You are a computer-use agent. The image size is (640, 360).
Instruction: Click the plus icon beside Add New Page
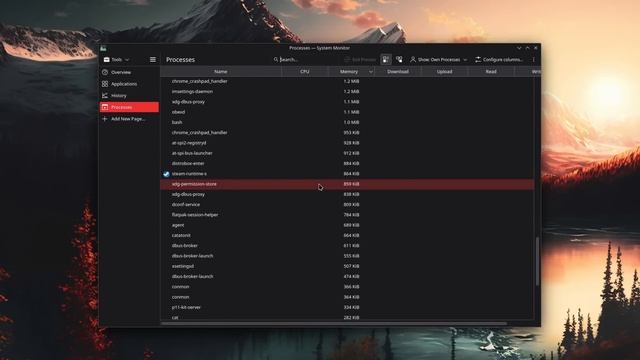[x=105, y=119]
